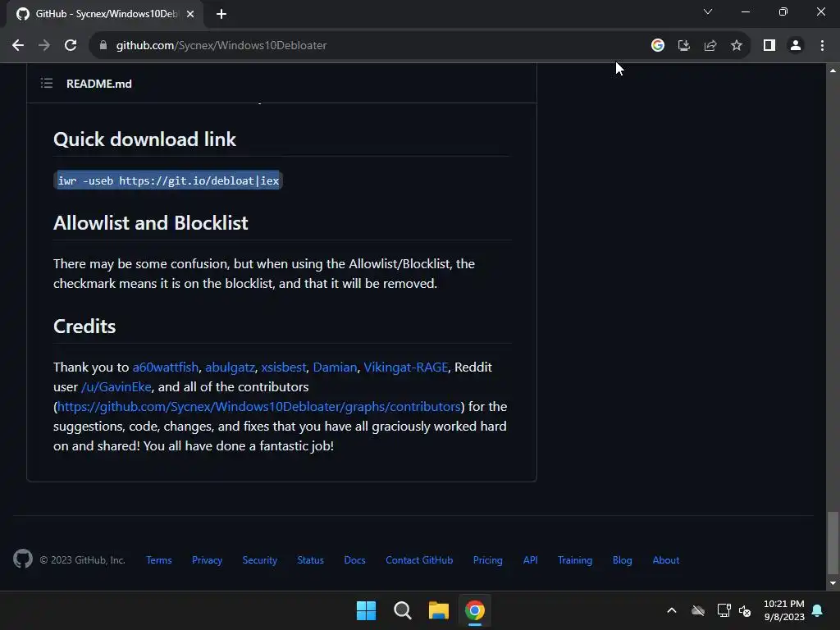The height and width of the screenshot is (630, 840).
Task: Click the Quick download link heading
Action: point(144,139)
